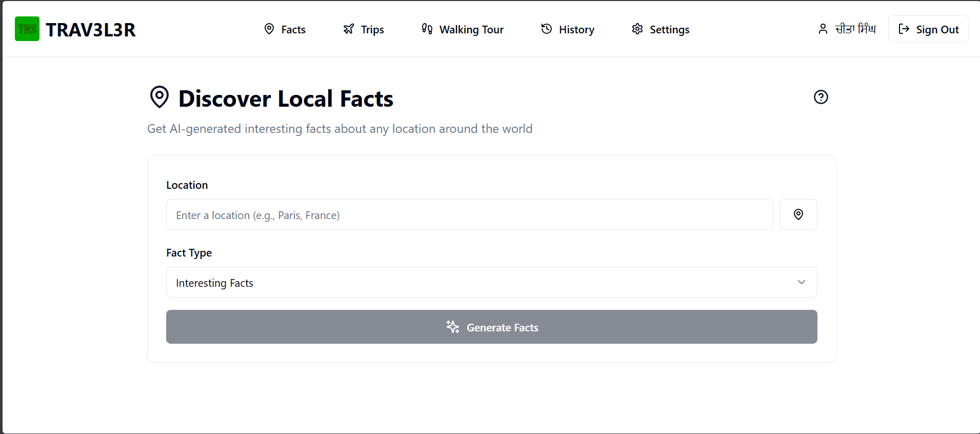Click the Generate Facts button

pyautogui.click(x=491, y=327)
